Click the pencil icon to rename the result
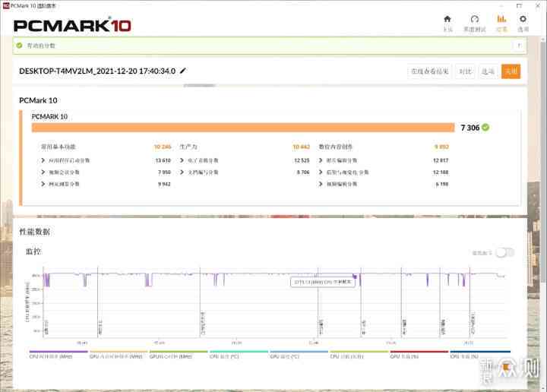Viewport: 547px width, 392px height. (183, 71)
